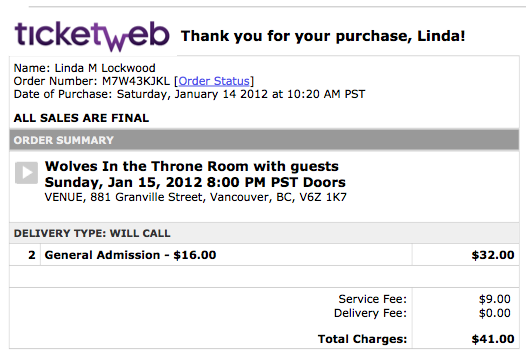Image resolution: width=526 pixels, height=363 pixels.
Task: Click the ORDER SUMMARY header bar
Action: [264, 140]
